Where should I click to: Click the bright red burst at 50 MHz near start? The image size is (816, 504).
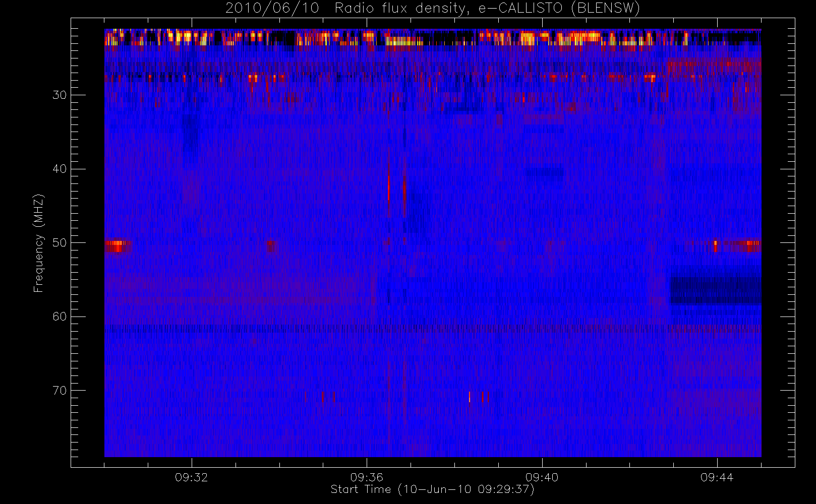118,246
